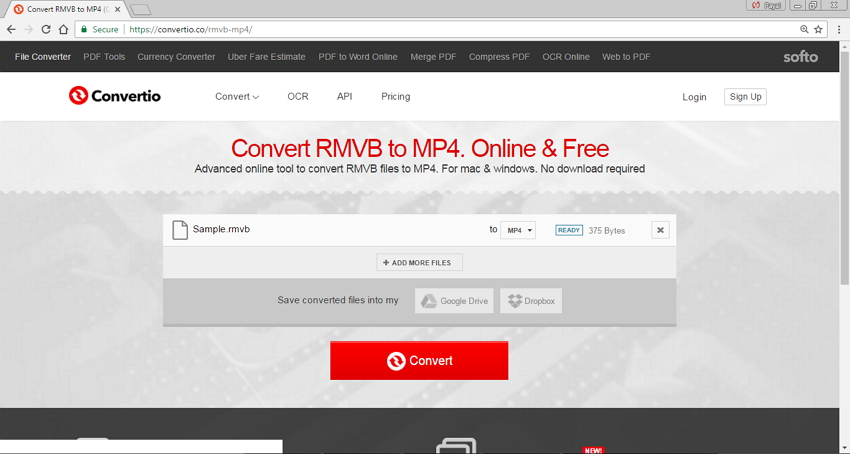Select File Converter in top bar
The height and width of the screenshot is (454, 850).
[43, 57]
